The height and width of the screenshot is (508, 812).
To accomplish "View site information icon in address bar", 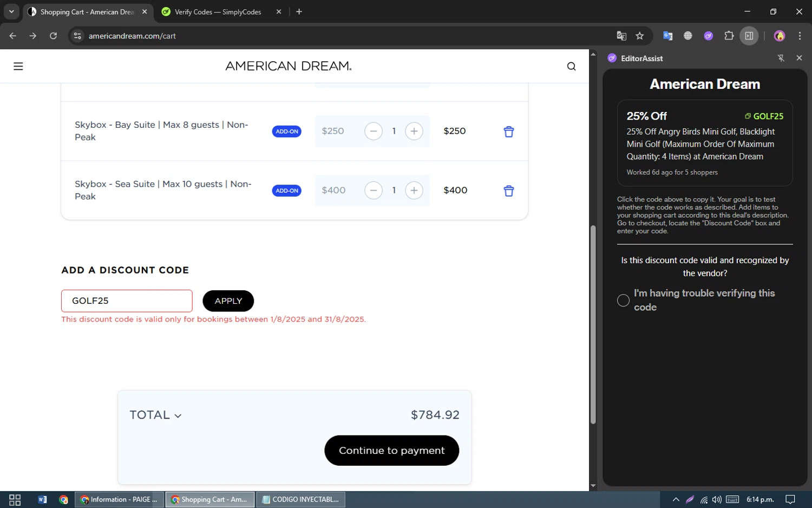I will (x=77, y=36).
